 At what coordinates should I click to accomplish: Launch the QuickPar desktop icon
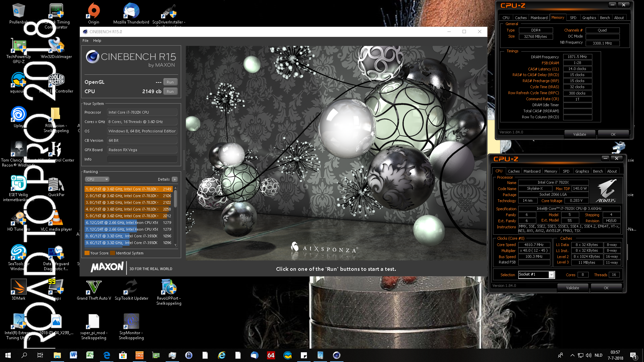click(x=56, y=186)
